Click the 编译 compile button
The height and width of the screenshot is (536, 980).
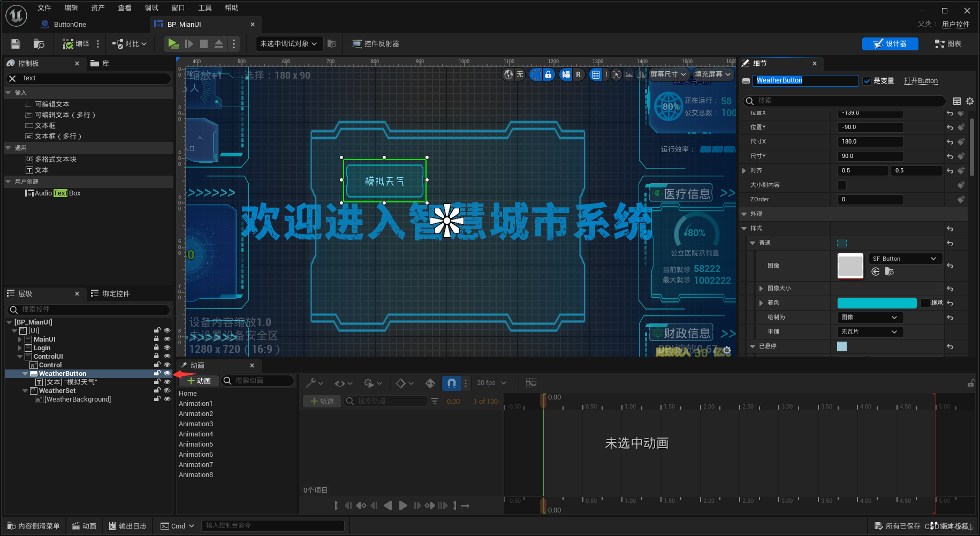click(76, 44)
